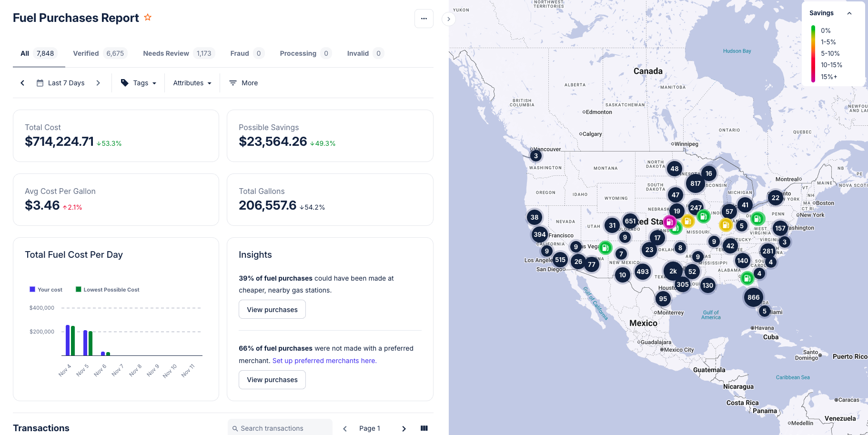Image resolution: width=868 pixels, height=435 pixels.
Task: Go to previous date range
Action: pos(22,83)
